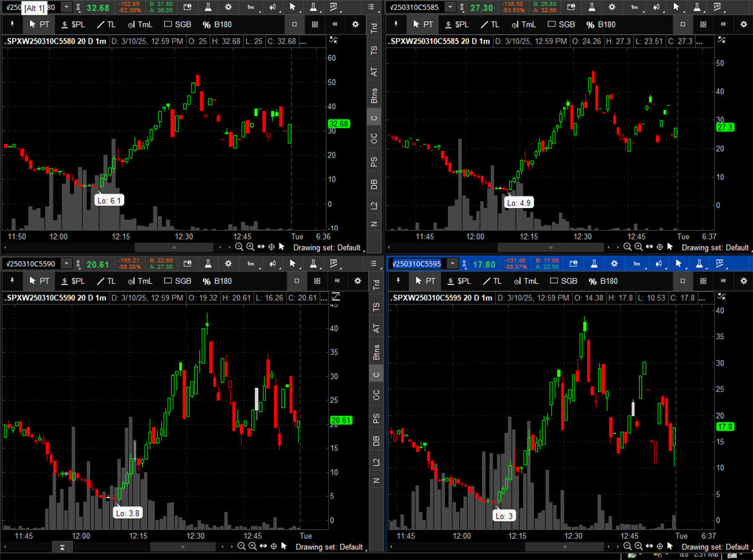Click share chart icon in C5580 toolbar

coord(188,7)
